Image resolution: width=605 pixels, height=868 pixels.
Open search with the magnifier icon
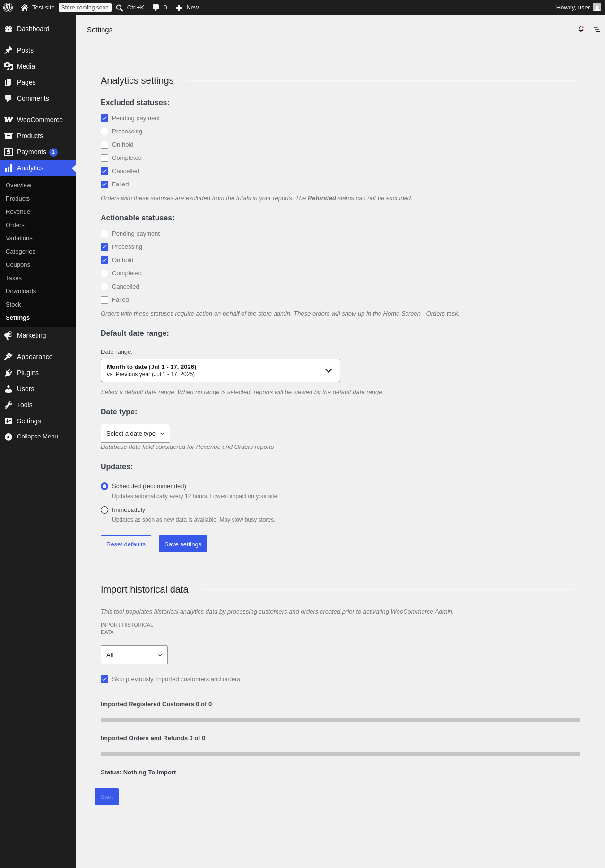coord(120,8)
